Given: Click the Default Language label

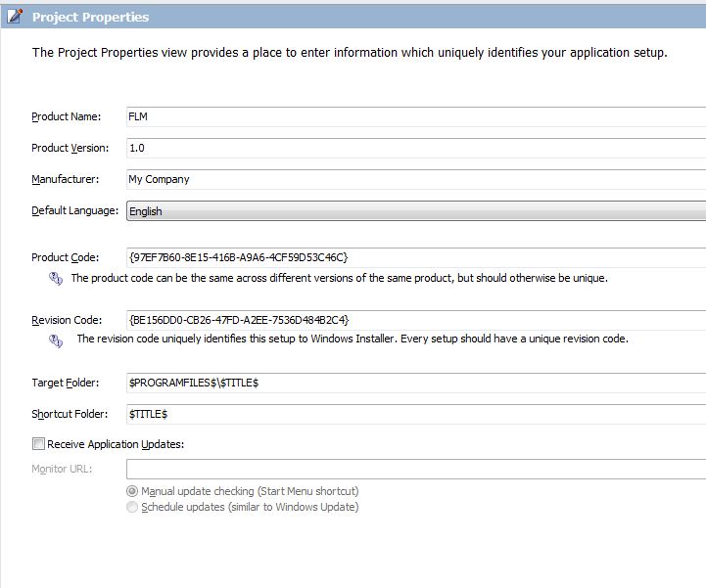Looking at the screenshot, I should pos(74,210).
